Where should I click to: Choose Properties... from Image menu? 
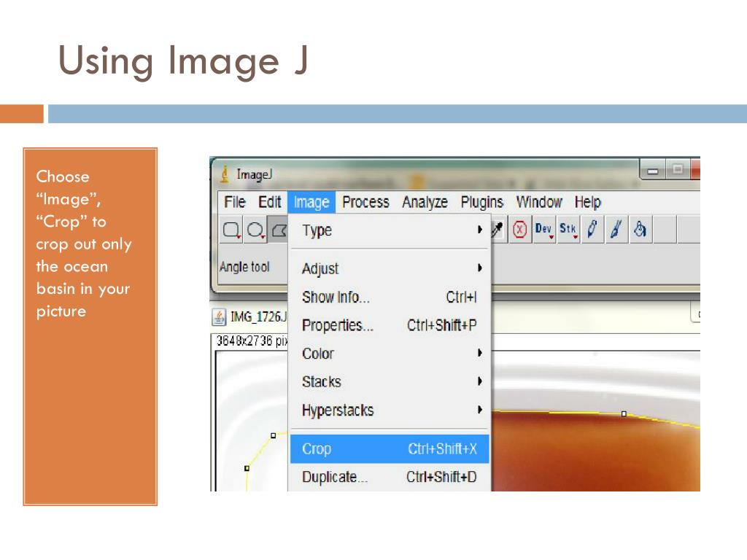click(x=390, y=325)
